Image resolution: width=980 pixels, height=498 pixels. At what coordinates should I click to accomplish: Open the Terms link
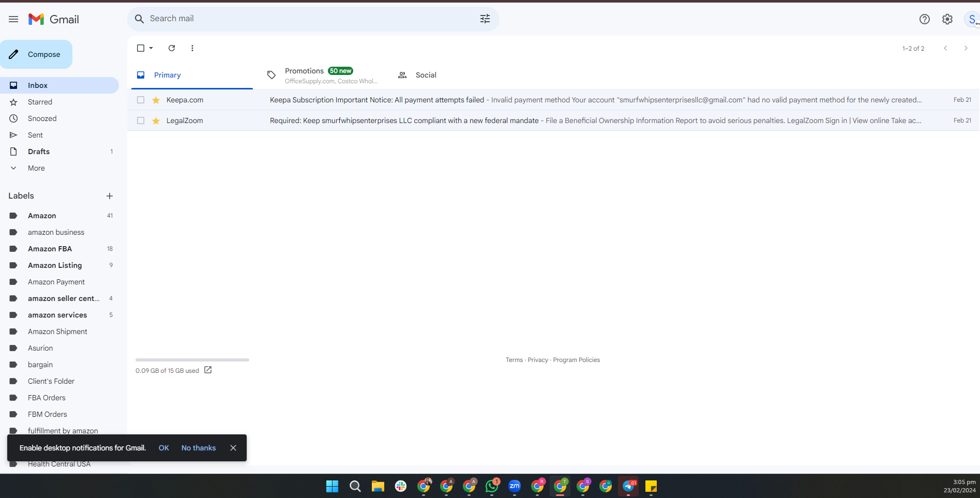[514, 360]
